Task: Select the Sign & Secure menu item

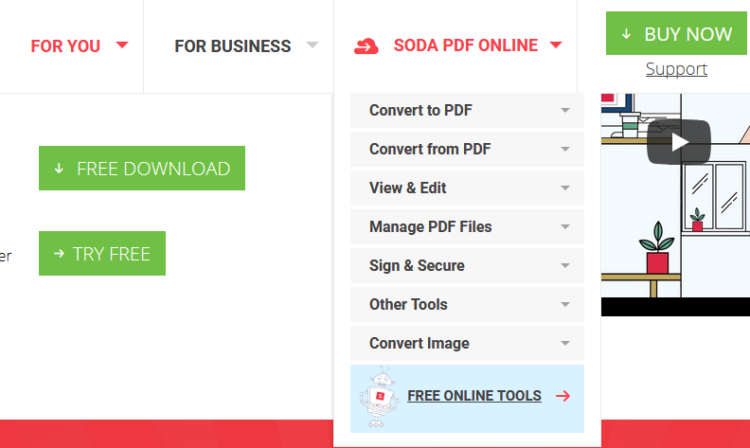Action: pos(467,265)
